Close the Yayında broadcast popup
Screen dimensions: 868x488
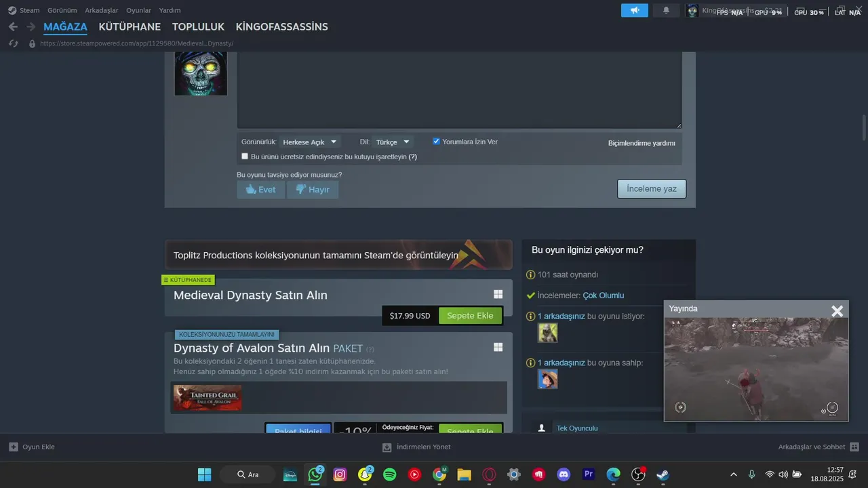tap(837, 310)
